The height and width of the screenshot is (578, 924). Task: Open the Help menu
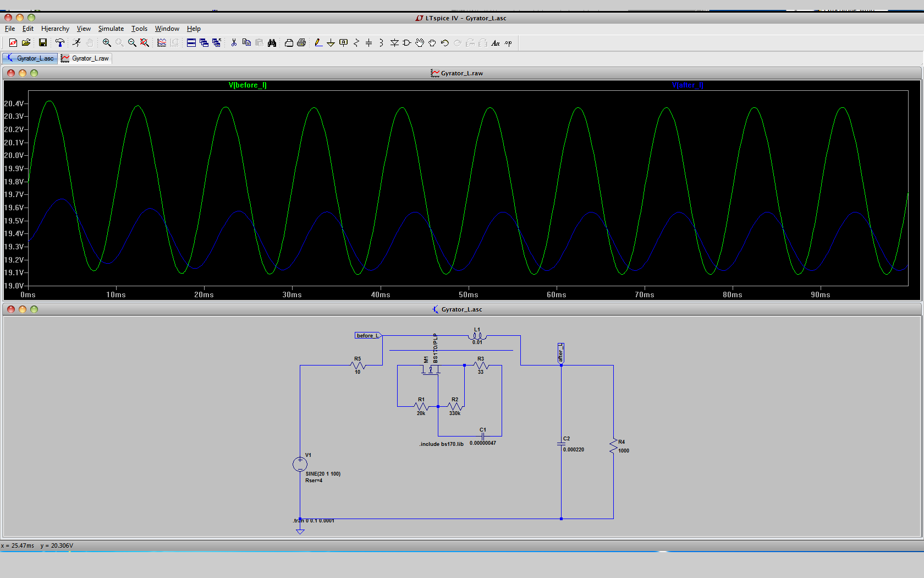pos(194,29)
